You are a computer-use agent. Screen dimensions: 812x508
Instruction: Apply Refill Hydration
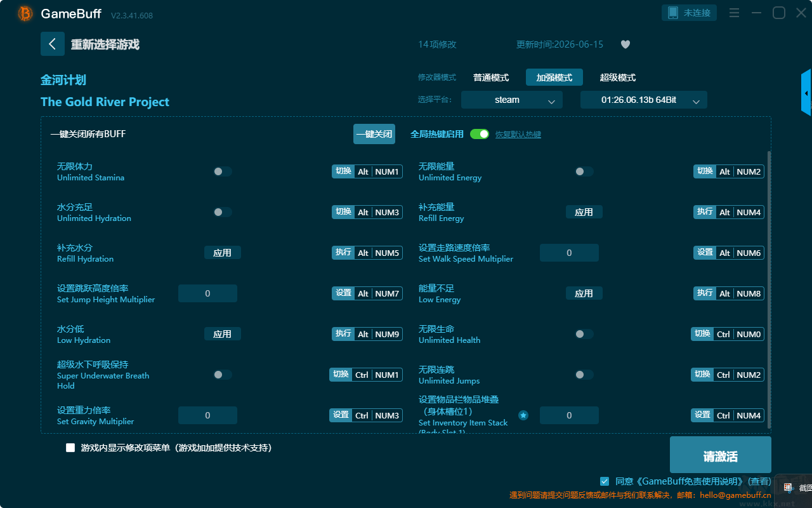223,253
